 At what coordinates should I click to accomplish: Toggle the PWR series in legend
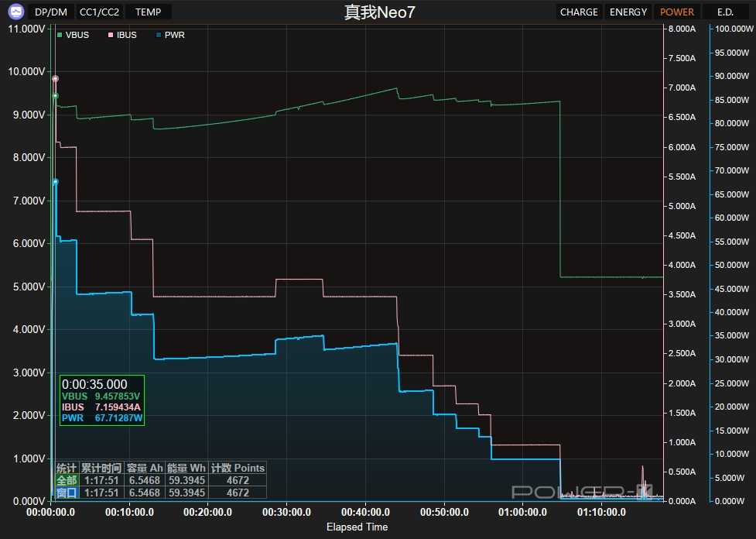pos(170,35)
